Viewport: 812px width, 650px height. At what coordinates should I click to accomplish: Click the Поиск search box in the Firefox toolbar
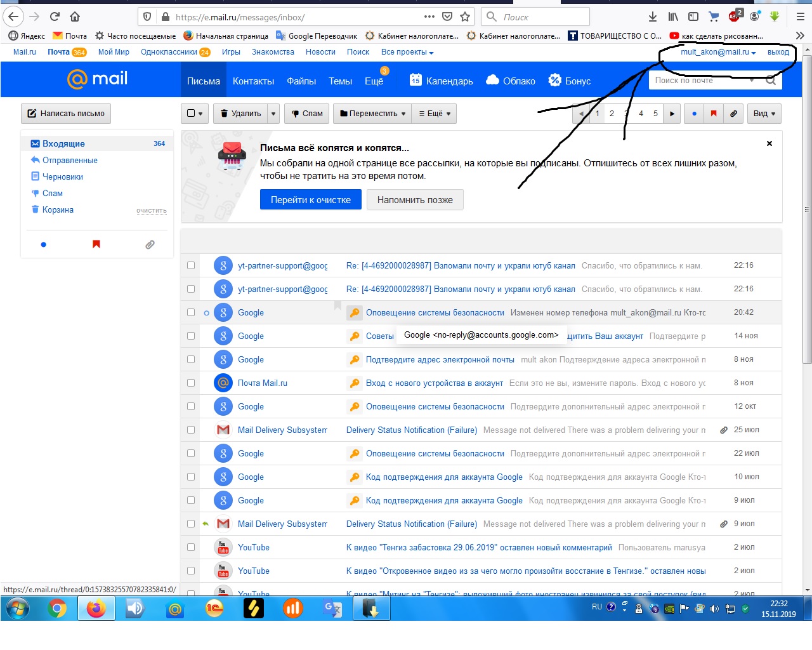point(535,17)
